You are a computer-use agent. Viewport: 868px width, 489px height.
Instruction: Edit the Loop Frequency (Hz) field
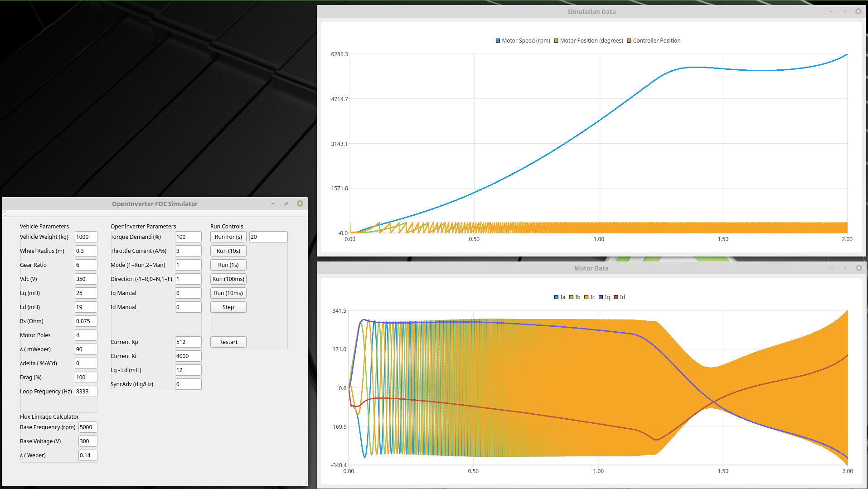(x=86, y=392)
